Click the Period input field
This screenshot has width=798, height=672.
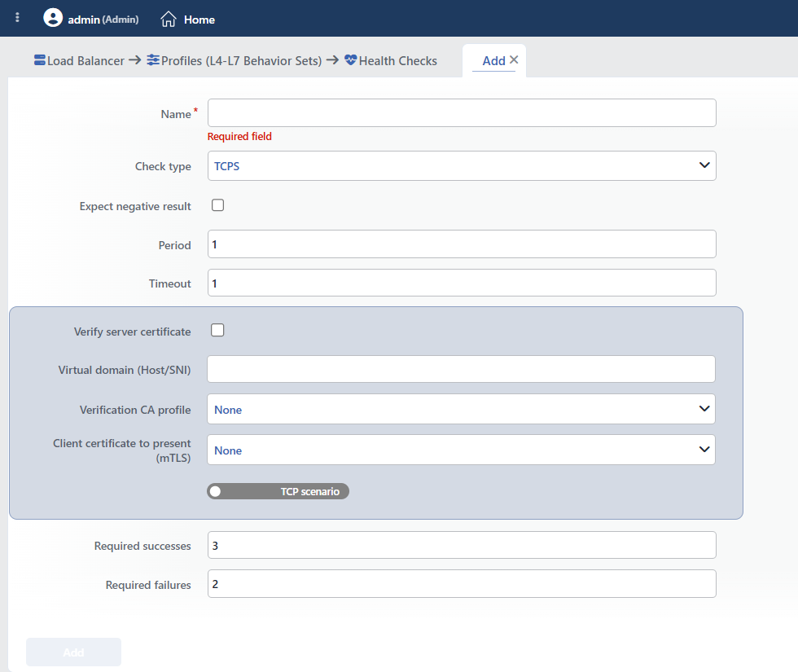tap(462, 244)
